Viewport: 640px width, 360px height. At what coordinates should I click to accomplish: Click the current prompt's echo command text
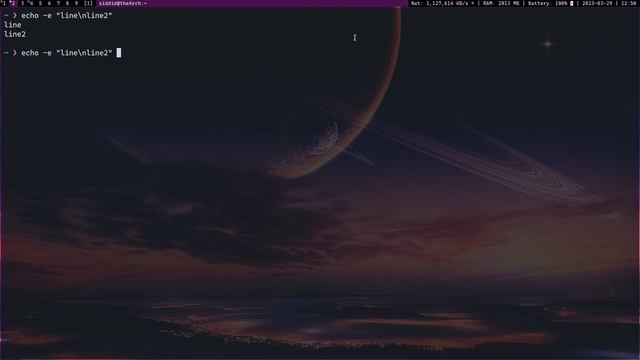click(67, 53)
